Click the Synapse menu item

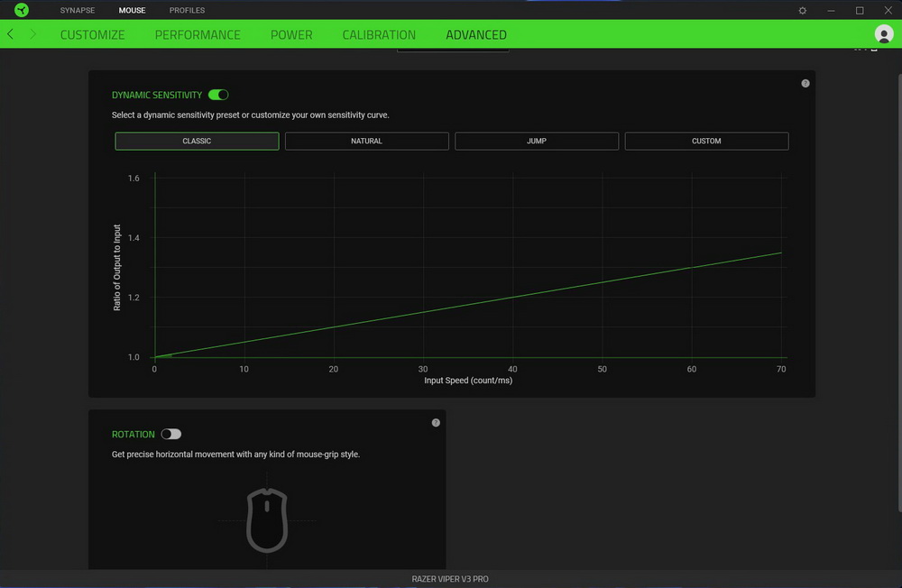(78, 11)
